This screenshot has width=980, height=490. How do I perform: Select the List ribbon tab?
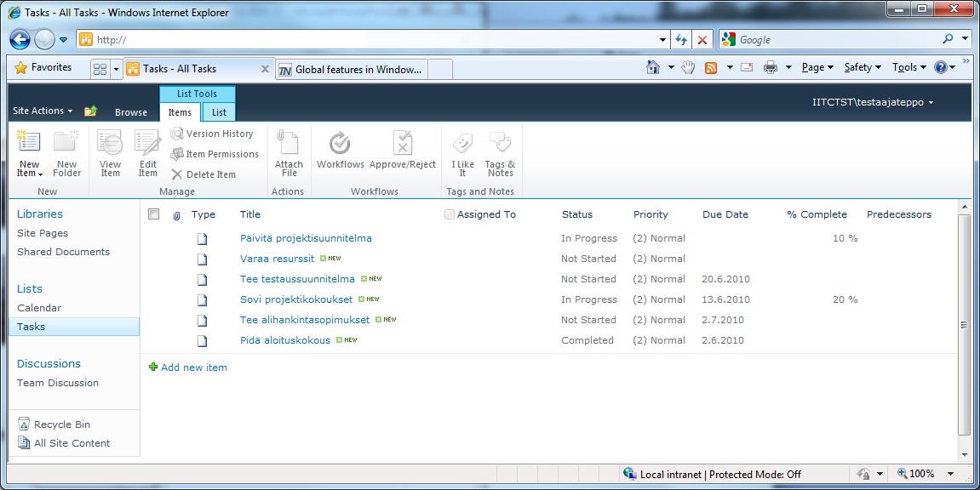pos(219,112)
